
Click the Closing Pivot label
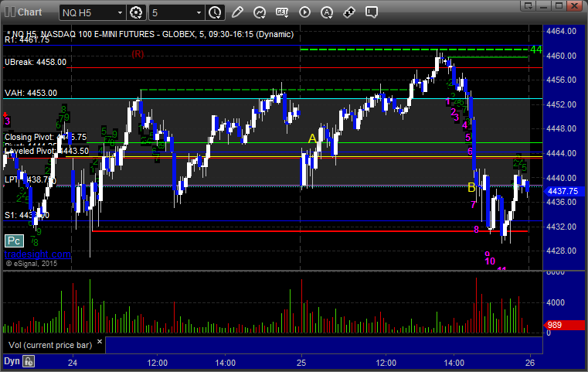point(46,138)
